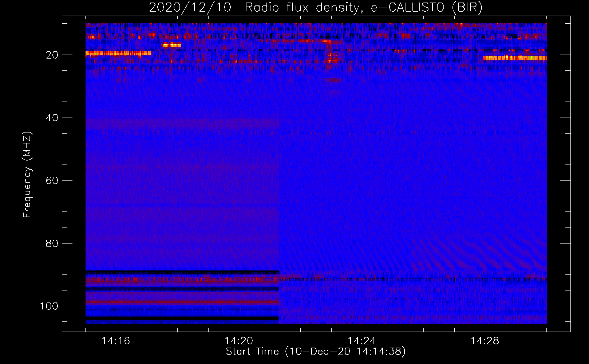
Task: Click the '14:16' time tick label
Action: point(116,341)
